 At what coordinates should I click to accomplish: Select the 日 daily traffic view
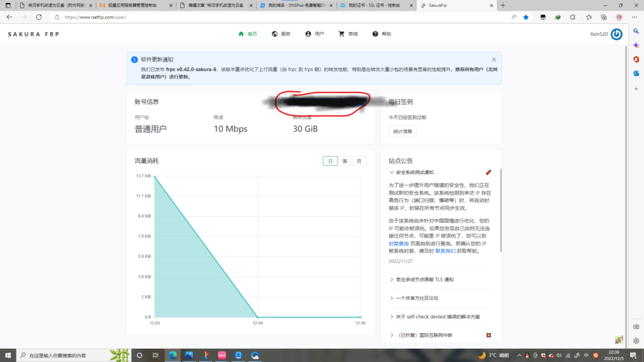pyautogui.click(x=330, y=162)
